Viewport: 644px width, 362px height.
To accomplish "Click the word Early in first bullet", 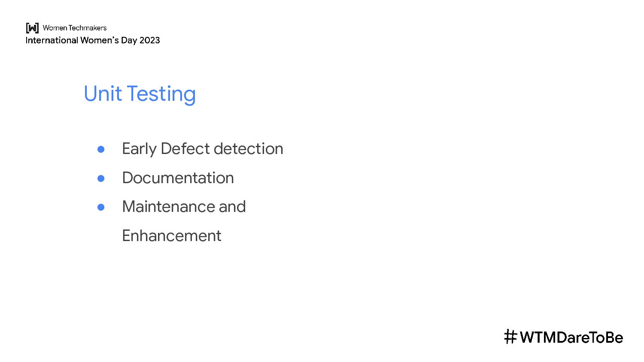I will (139, 149).
